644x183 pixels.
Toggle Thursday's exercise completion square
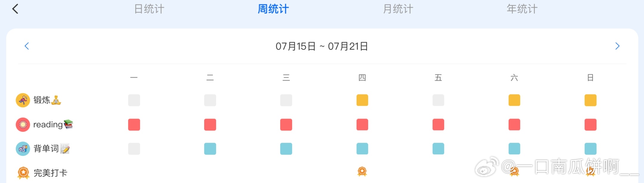[362, 100]
